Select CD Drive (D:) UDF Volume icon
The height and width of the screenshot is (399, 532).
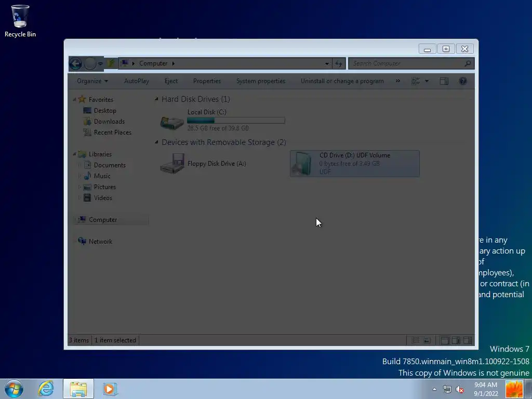[x=302, y=164]
